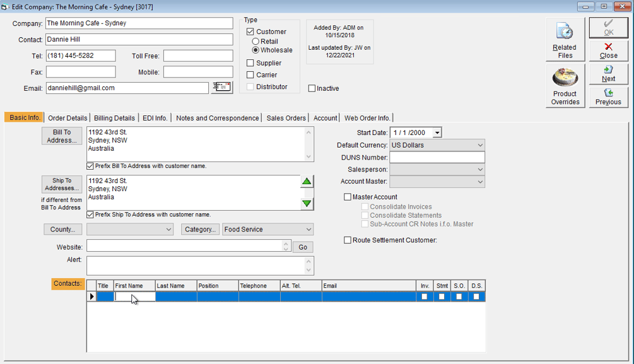634x364 pixels.
Task: Open Notes and Correspondence tab
Action: (217, 118)
